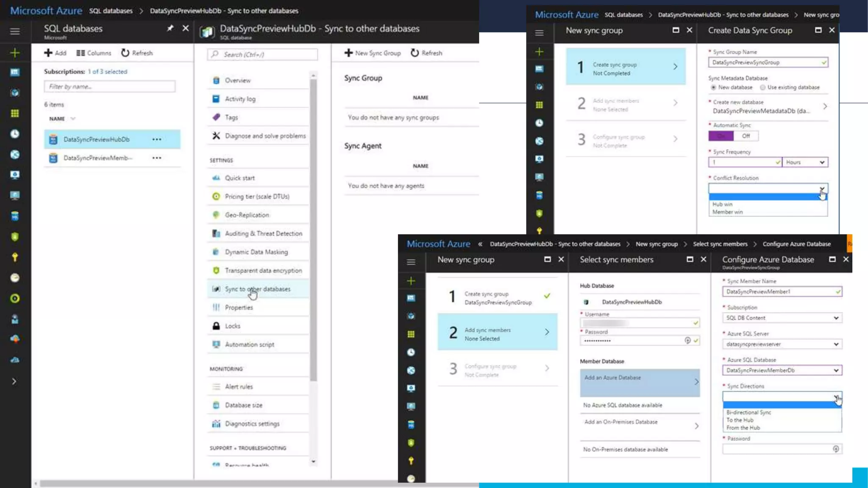Viewport: 868px width, 488px height.
Task: Click New Sync Group button
Action: 373,53
